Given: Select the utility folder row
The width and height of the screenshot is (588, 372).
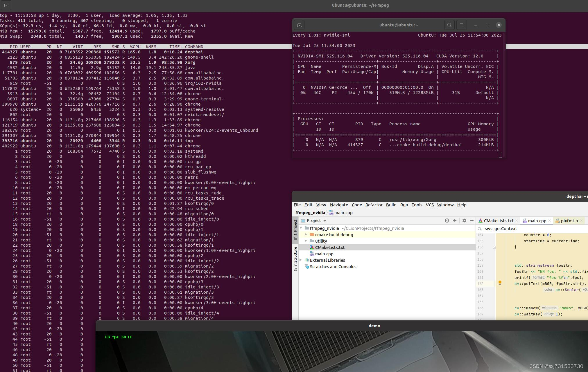Looking at the screenshot, I should tap(387, 241).
